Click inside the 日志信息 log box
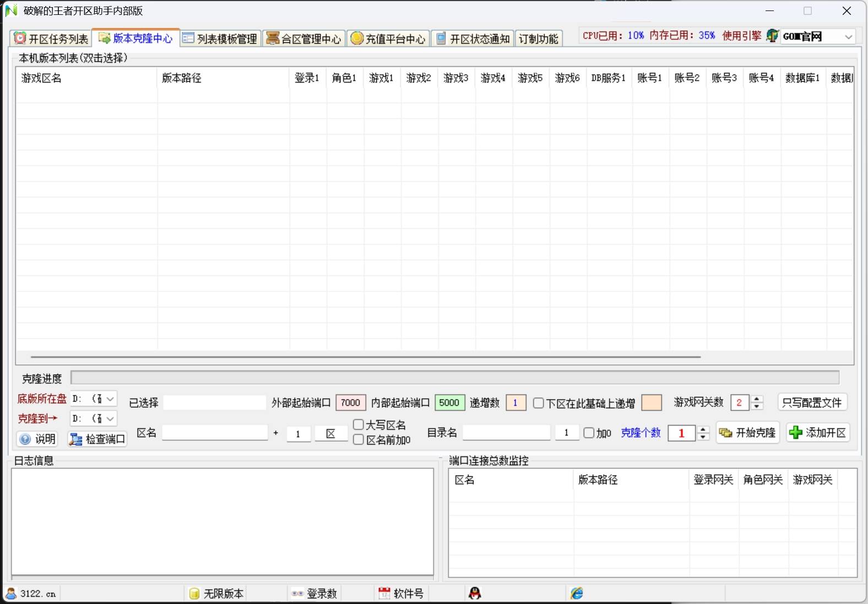Screen dimensions: 868x604 (223, 521)
